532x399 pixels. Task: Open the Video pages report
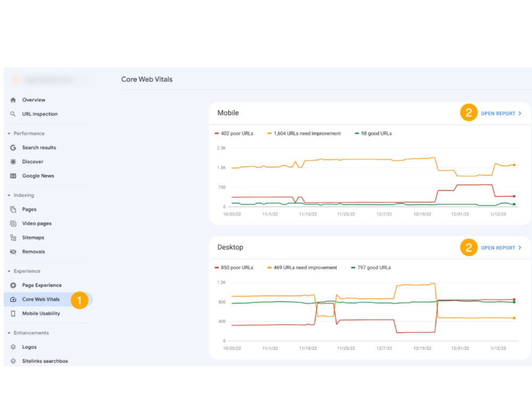(37, 223)
